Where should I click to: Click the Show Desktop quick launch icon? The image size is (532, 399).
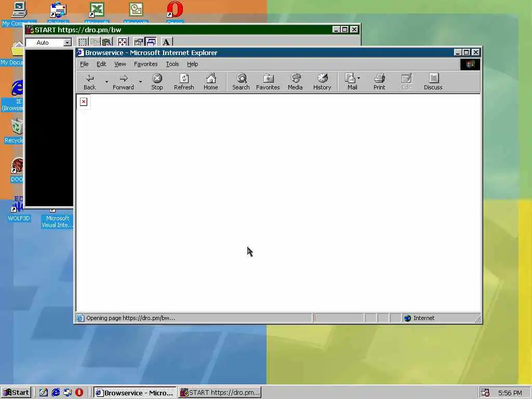click(x=44, y=392)
